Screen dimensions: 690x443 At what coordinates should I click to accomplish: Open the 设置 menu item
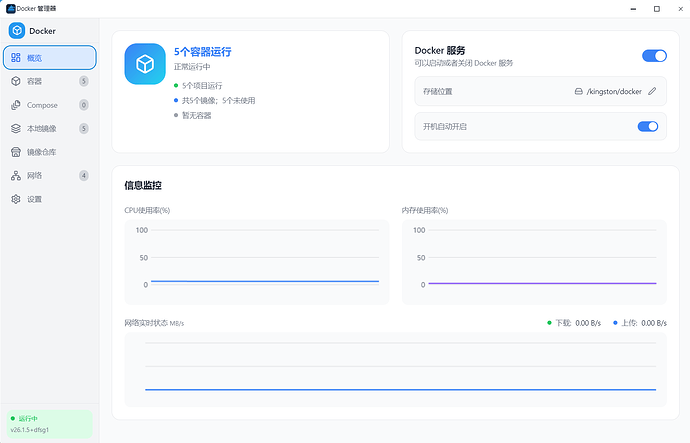tap(50, 199)
